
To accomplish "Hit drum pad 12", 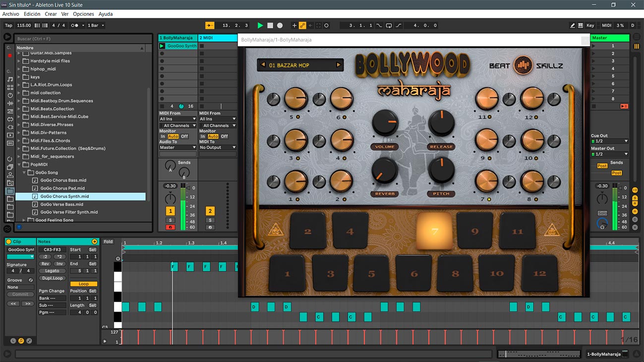I will click(x=539, y=273).
